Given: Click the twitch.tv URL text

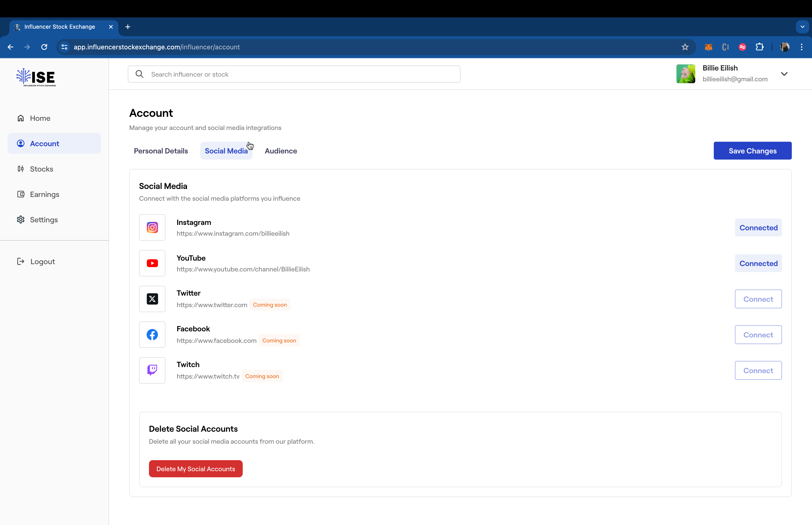Looking at the screenshot, I should click(208, 376).
